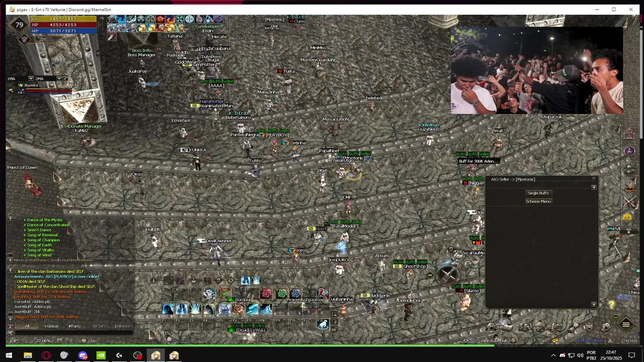644x362 pixels.
Task: Click the purple round side icon
Action: point(629,151)
